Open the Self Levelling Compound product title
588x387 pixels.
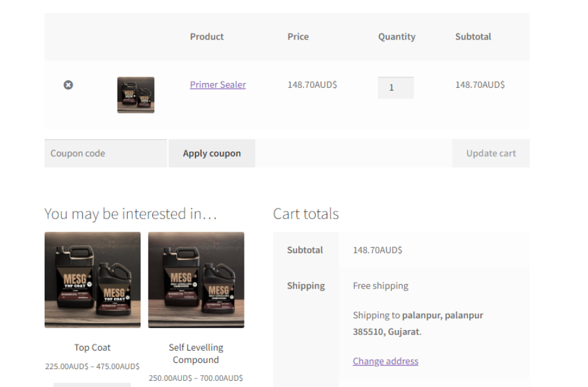pos(196,354)
